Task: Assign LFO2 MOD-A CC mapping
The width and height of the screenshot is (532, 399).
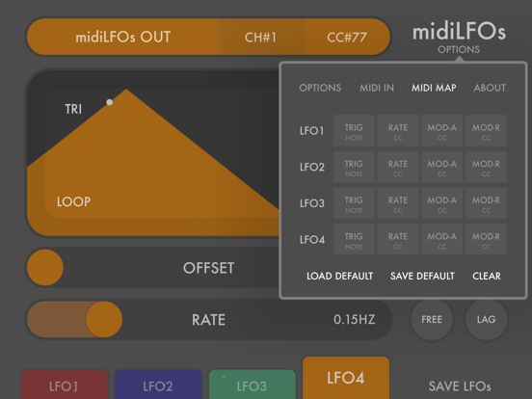Action: pyautogui.click(x=442, y=167)
